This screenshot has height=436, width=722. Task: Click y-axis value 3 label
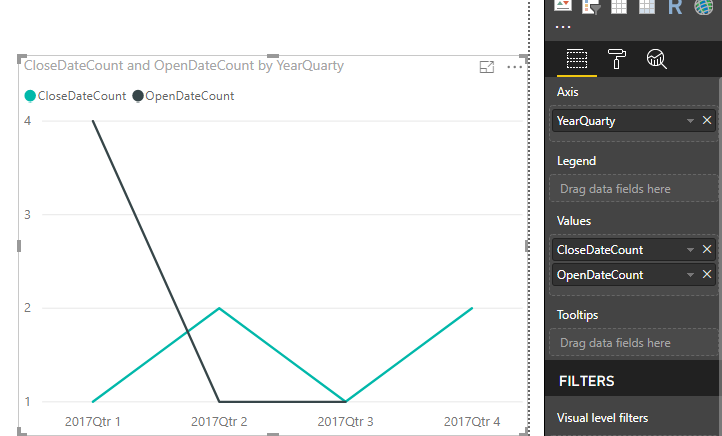point(28,215)
